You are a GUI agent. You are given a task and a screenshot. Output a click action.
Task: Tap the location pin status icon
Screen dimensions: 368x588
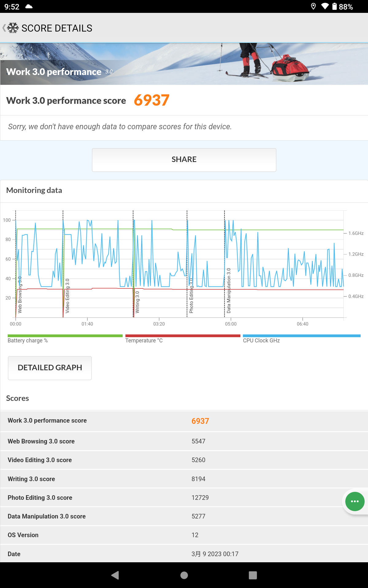tap(313, 6)
